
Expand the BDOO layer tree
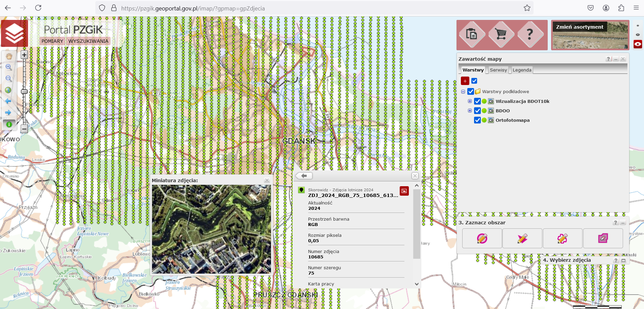pos(470,111)
